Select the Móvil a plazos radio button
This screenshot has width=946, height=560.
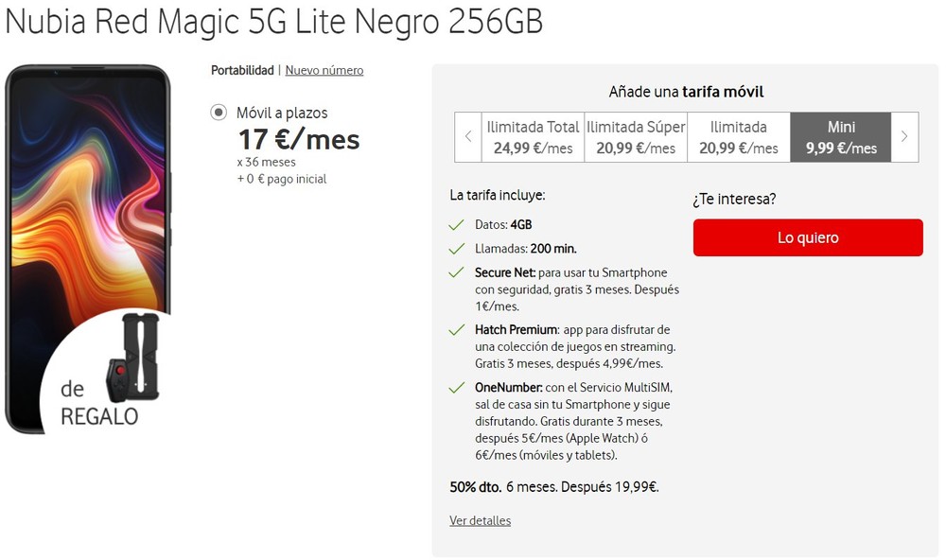(x=219, y=114)
